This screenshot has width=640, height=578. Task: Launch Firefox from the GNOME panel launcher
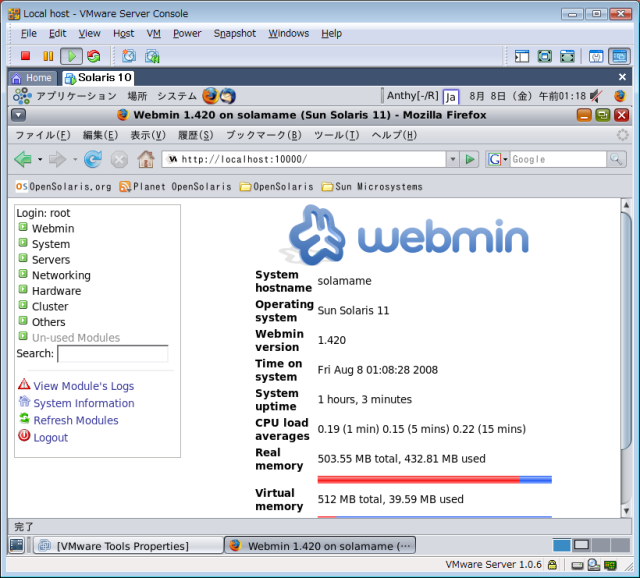tap(211, 96)
